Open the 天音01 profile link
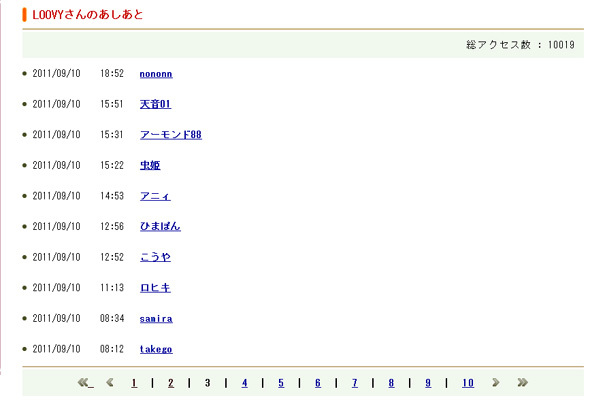This screenshot has height=400, width=605. pyautogui.click(x=155, y=104)
